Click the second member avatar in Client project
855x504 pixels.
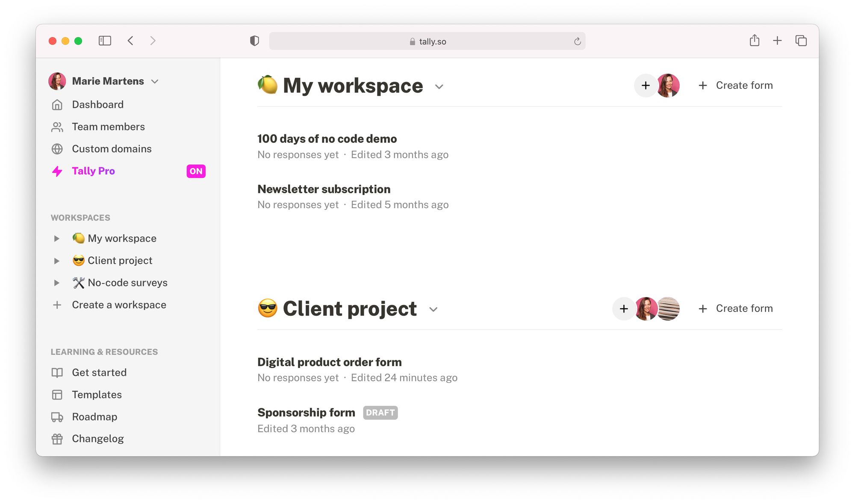[669, 309]
